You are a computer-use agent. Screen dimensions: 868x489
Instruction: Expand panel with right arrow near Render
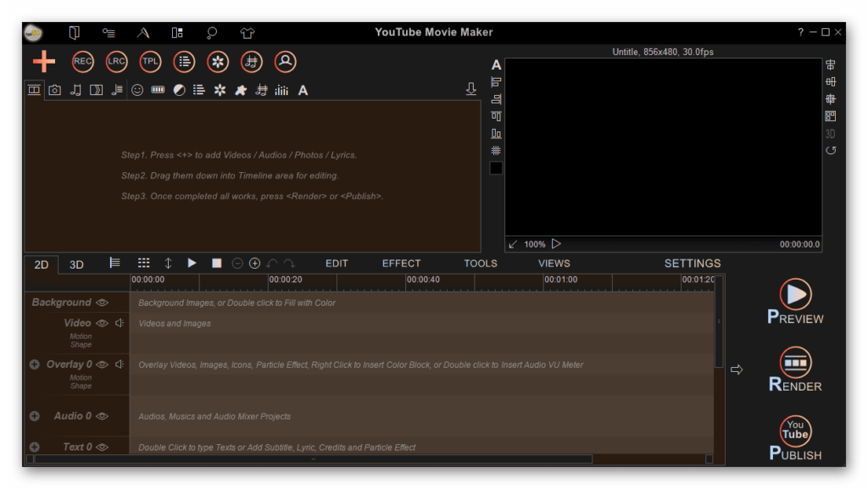coord(737,370)
